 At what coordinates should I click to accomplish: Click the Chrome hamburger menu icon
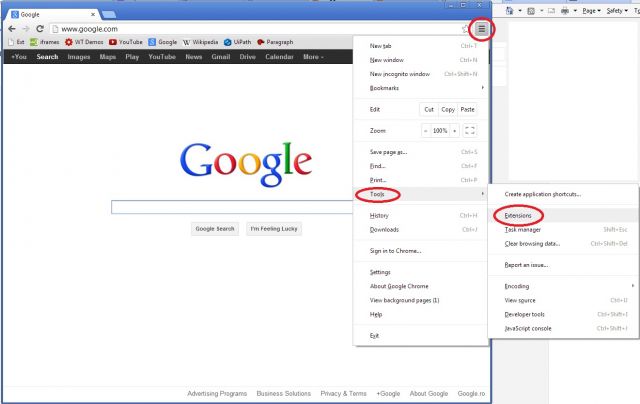[x=481, y=29]
